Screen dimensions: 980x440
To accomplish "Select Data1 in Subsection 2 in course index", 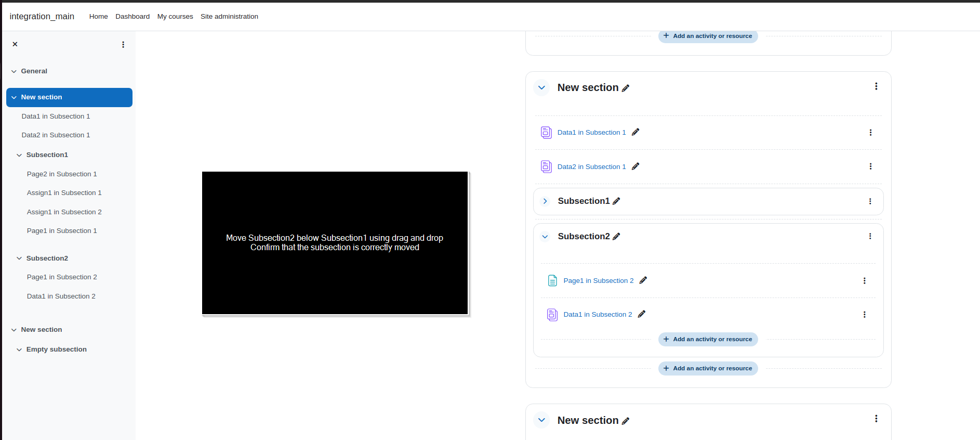I will [x=61, y=296].
